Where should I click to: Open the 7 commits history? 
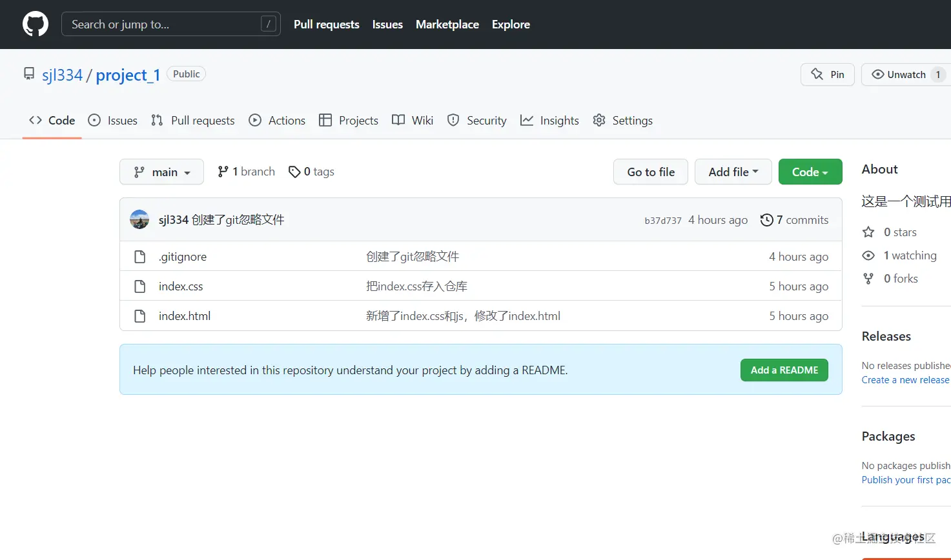[795, 220]
